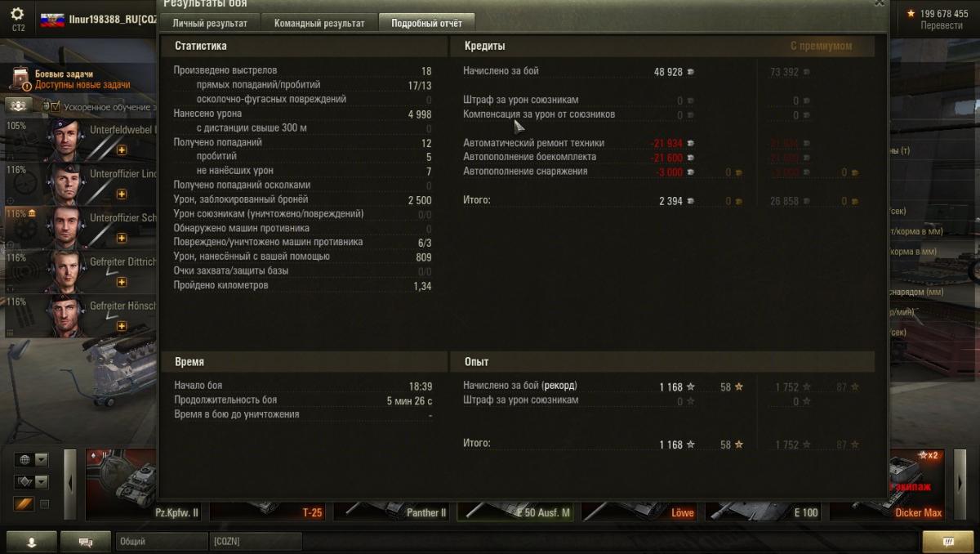
Task: Click the notification center icon at bottom right
Action: (x=948, y=541)
